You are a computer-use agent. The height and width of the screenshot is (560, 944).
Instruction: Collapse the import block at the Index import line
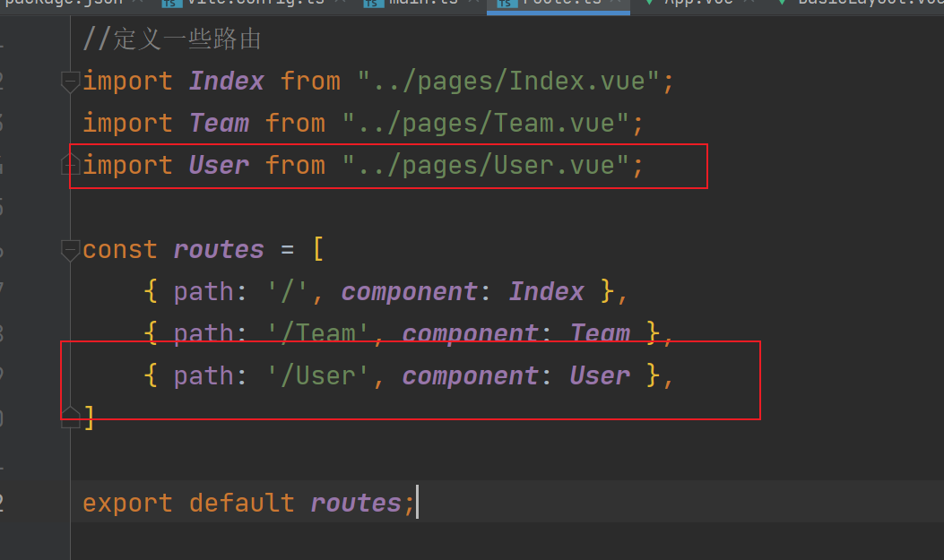70,82
